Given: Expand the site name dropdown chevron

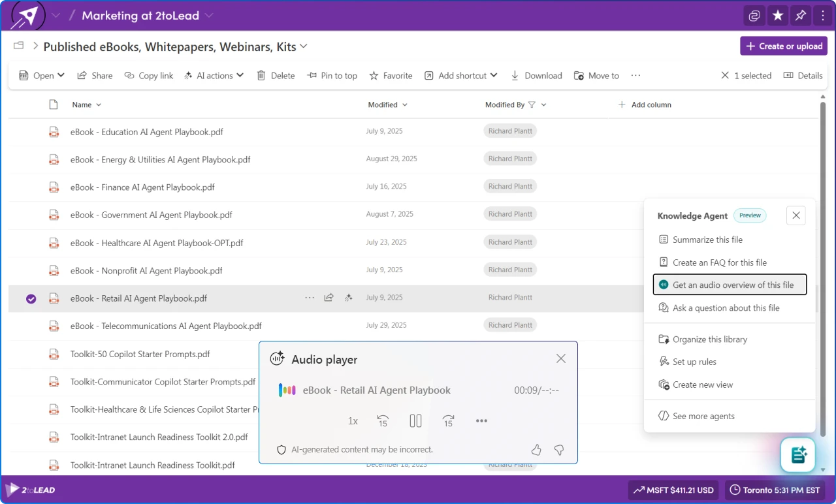Looking at the screenshot, I should pos(56,16).
